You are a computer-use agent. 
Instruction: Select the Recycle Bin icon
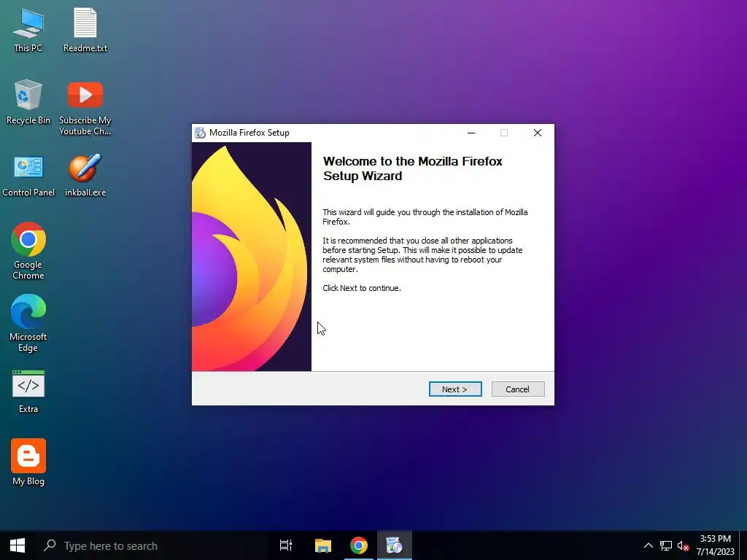(28, 102)
